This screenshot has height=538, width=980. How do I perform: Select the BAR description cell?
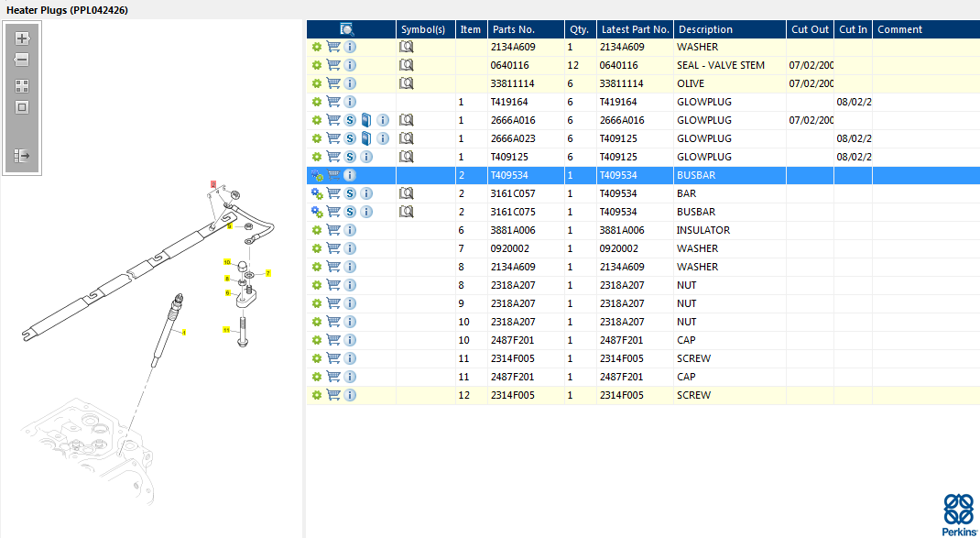pyautogui.click(x=730, y=193)
